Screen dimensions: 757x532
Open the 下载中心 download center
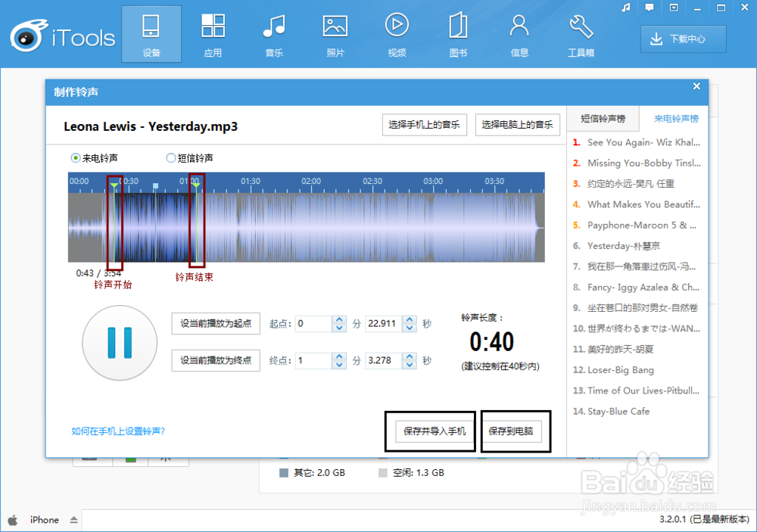pos(683,39)
